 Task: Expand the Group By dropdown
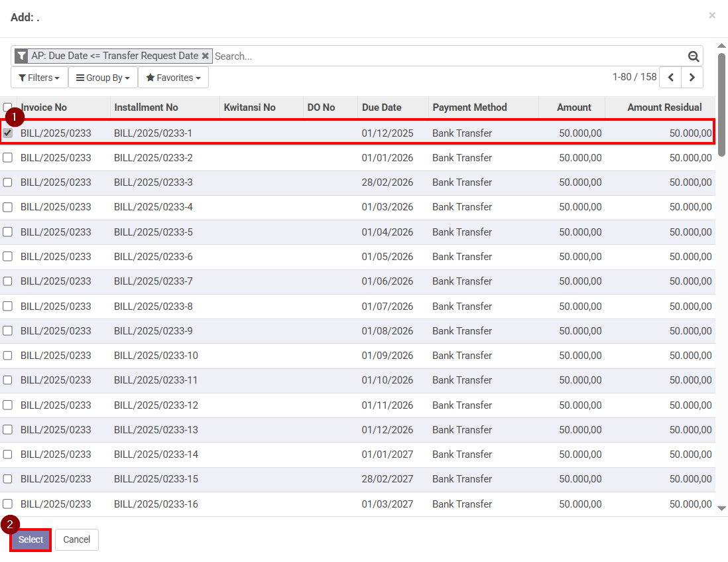point(103,78)
